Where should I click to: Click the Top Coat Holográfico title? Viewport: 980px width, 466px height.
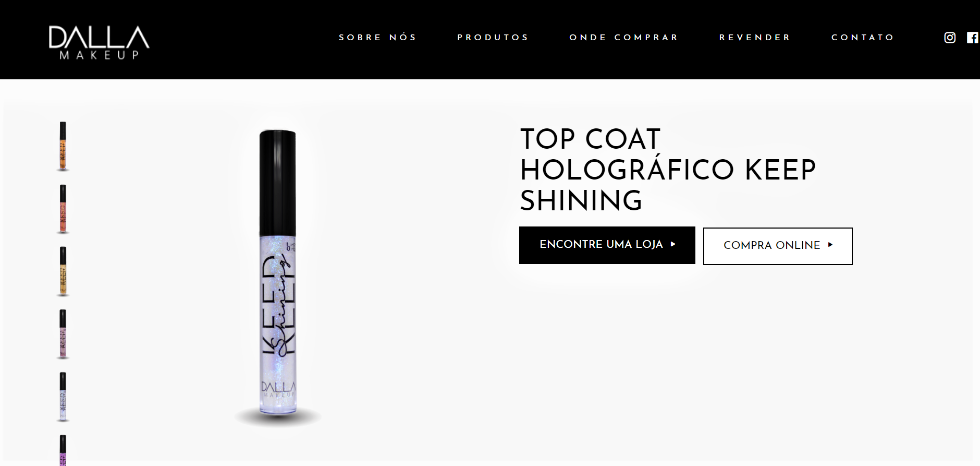(668, 170)
